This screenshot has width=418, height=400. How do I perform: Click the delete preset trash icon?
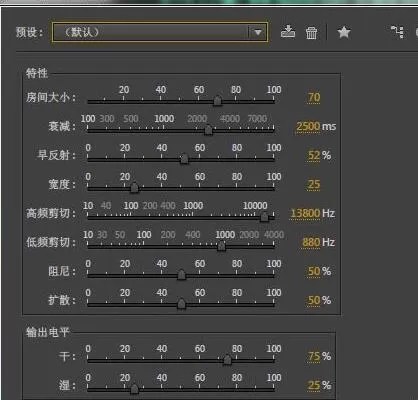311,33
